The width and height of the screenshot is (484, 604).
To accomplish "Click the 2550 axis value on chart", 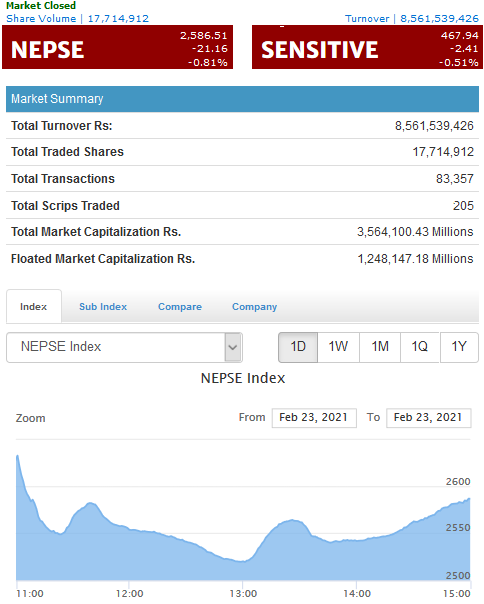I will point(458,528).
